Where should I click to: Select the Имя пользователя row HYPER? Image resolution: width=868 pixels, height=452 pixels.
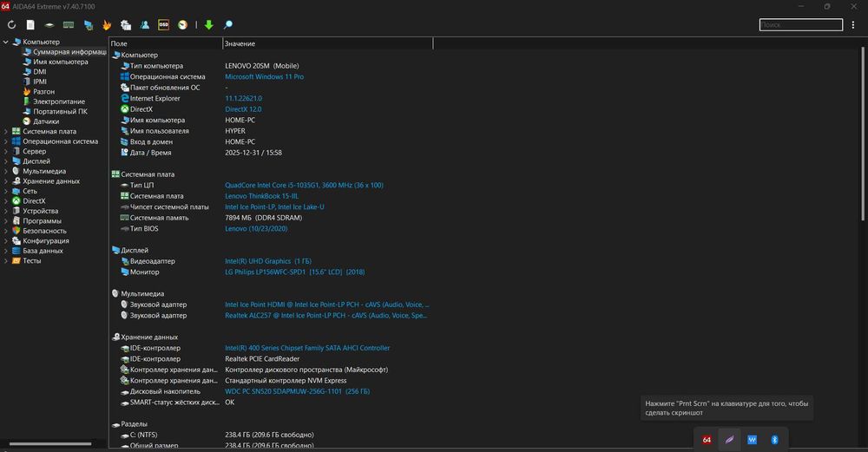pyautogui.click(x=271, y=131)
